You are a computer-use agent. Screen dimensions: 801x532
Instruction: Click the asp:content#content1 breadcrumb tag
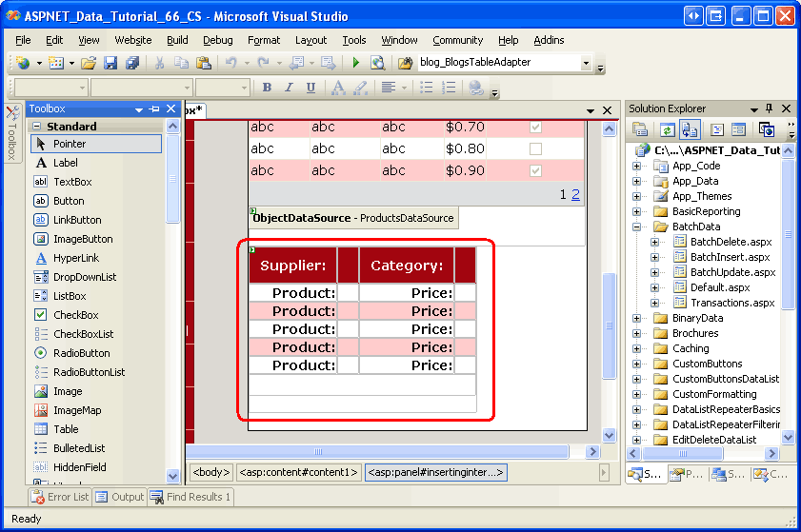click(298, 472)
